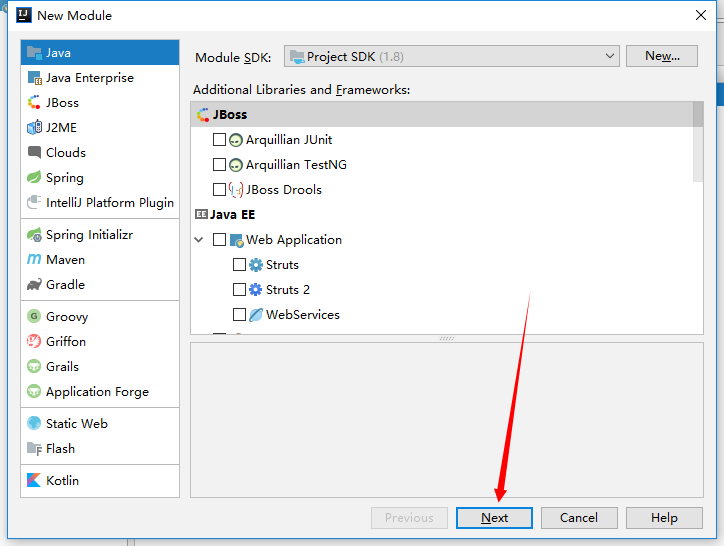Select Java Enterprise module type
This screenshot has height=546, width=724.
100,78
